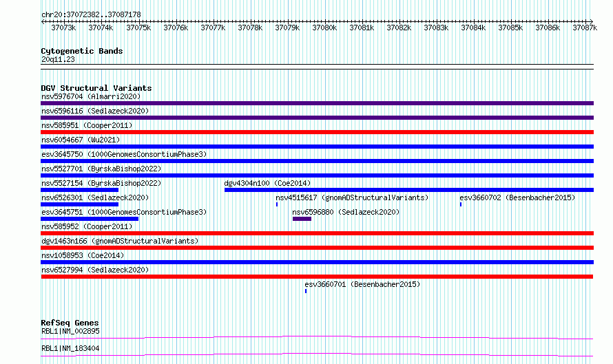The image size is (613, 364).
Task: Select the tiny nsv4515617 variant marker
Action: coord(277,204)
